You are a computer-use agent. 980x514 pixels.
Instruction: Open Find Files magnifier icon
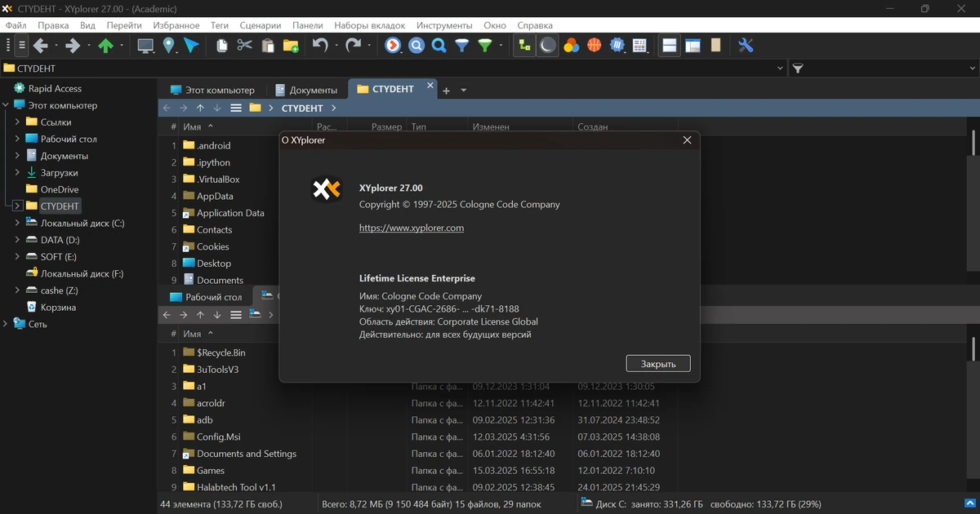[x=439, y=46]
